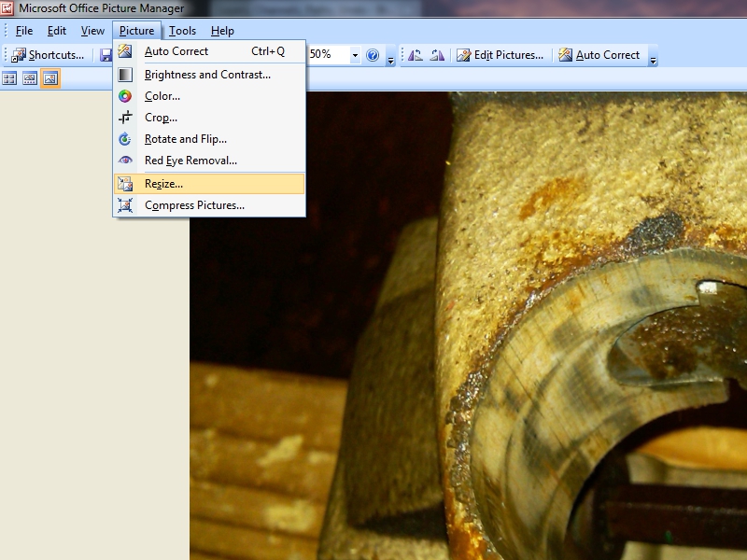The height and width of the screenshot is (560, 747).
Task: Open the View menu
Action: pyautogui.click(x=92, y=31)
